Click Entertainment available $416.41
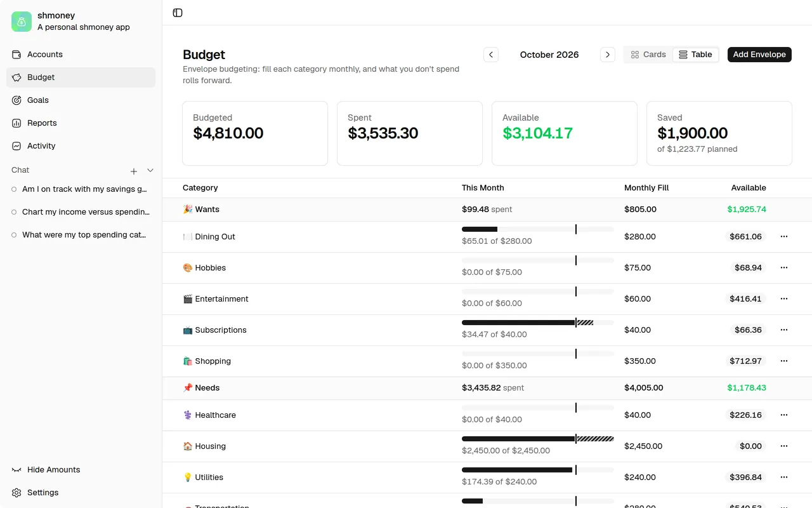The width and height of the screenshot is (812, 508). point(745,299)
